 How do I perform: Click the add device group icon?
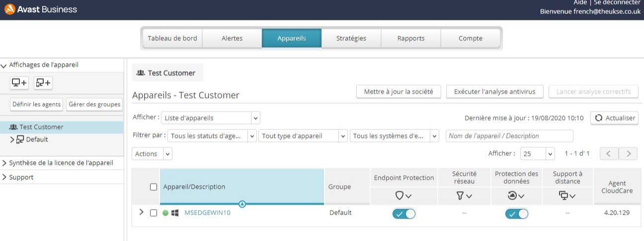tap(43, 83)
